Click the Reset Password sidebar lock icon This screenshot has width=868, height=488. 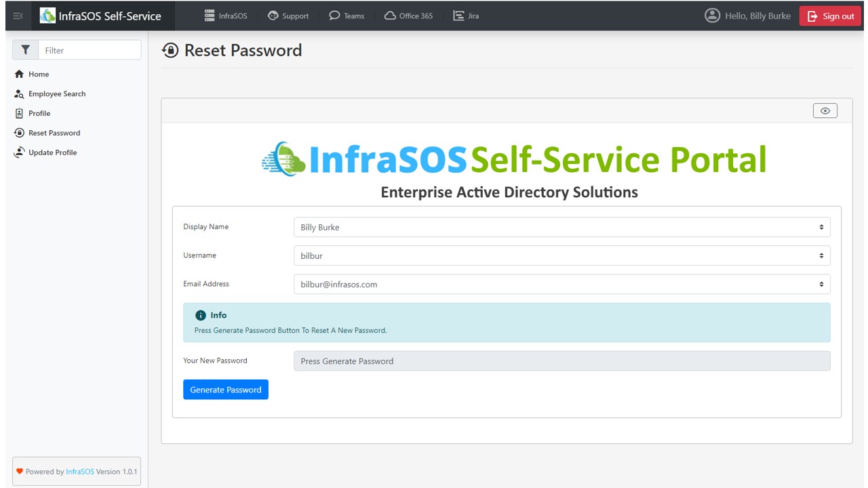pos(19,133)
